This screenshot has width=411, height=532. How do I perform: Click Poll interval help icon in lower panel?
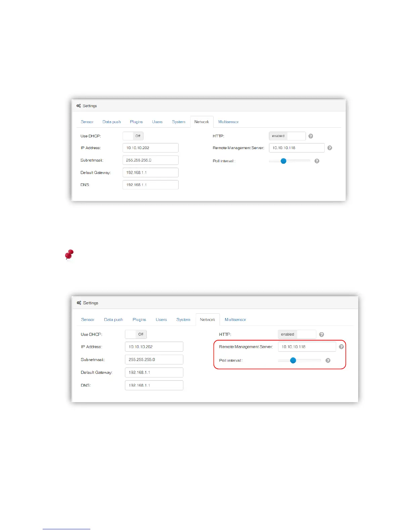pyautogui.click(x=328, y=360)
